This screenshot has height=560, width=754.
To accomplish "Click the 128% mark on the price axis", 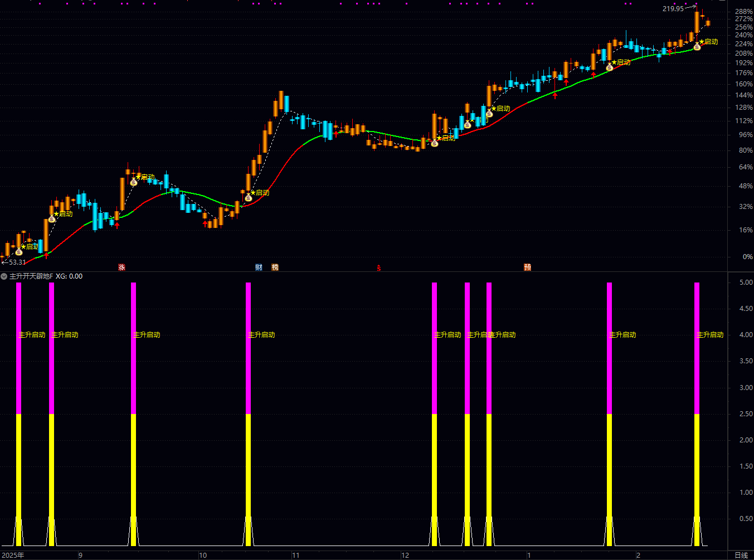I will pyautogui.click(x=743, y=108).
